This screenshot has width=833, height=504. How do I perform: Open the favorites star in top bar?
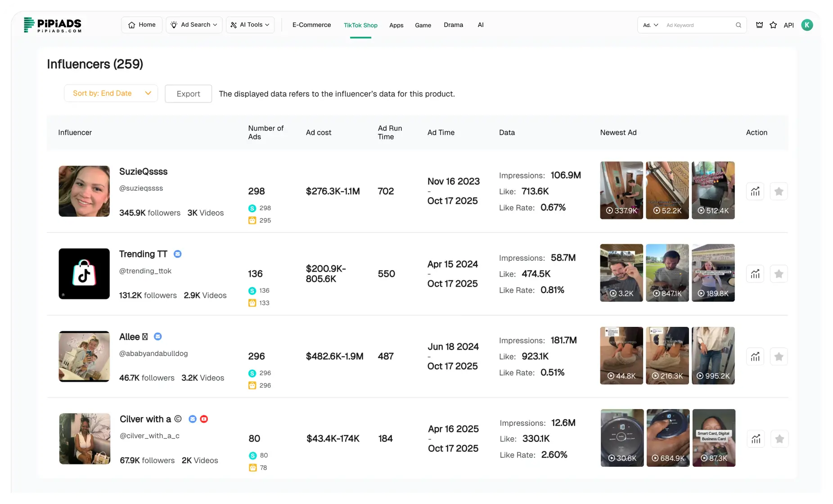point(773,25)
